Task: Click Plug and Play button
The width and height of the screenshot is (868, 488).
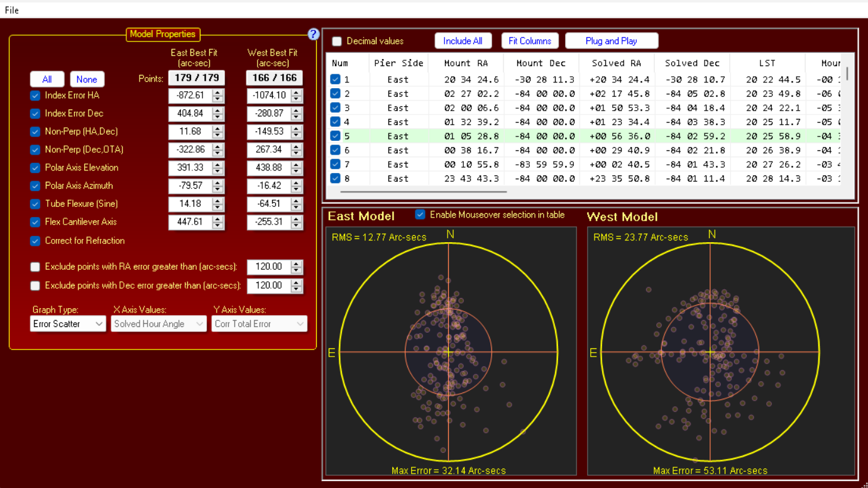Action: tap(612, 41)
